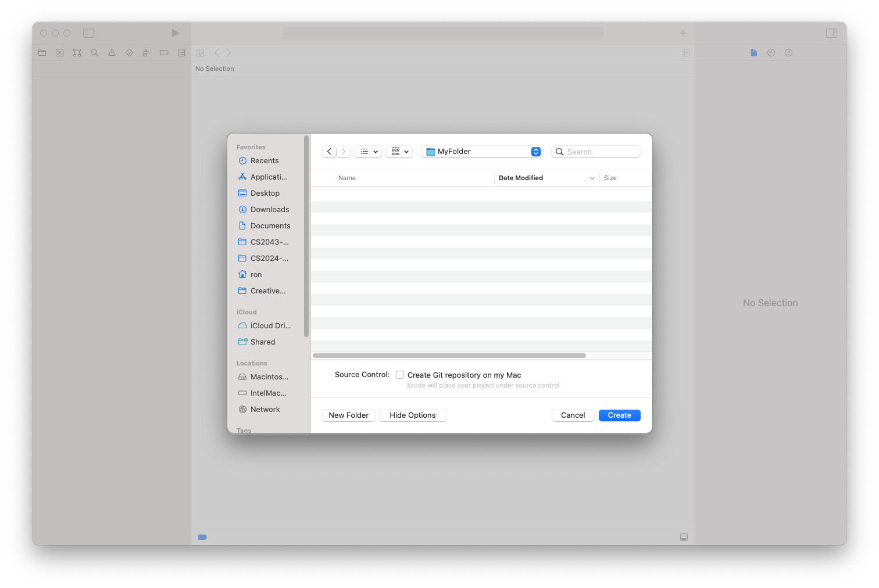Screen dimensions: 879x588
Task: Select Downloads in the sidebar
Action: click(x=269, y=210)
